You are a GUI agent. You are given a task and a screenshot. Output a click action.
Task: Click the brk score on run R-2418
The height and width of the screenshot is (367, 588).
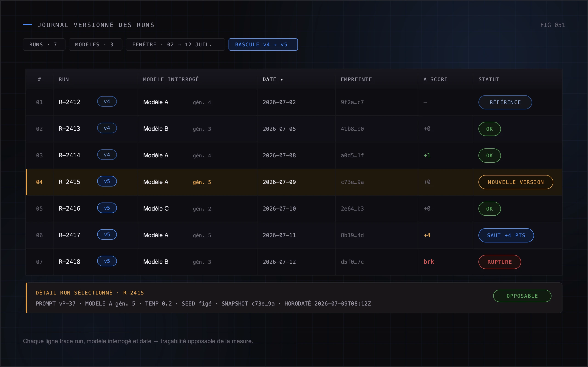(429, 262)
